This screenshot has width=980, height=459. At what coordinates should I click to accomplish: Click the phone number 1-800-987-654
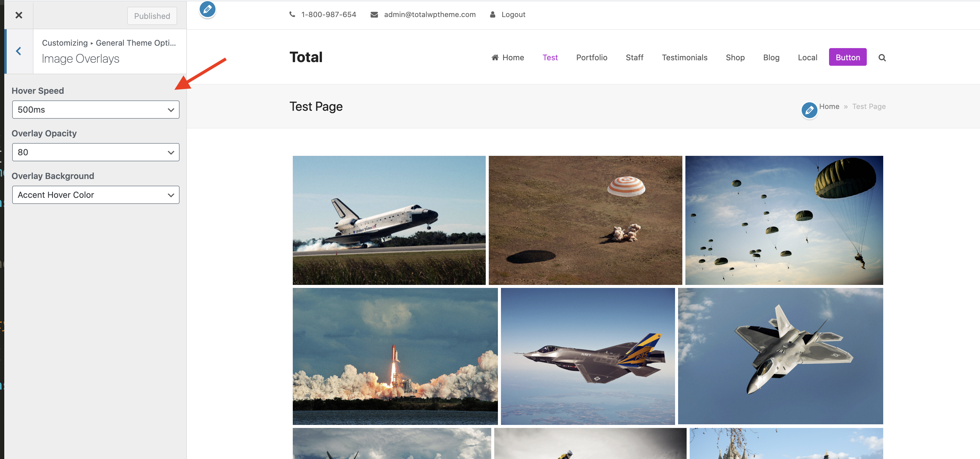click(329, 15)
